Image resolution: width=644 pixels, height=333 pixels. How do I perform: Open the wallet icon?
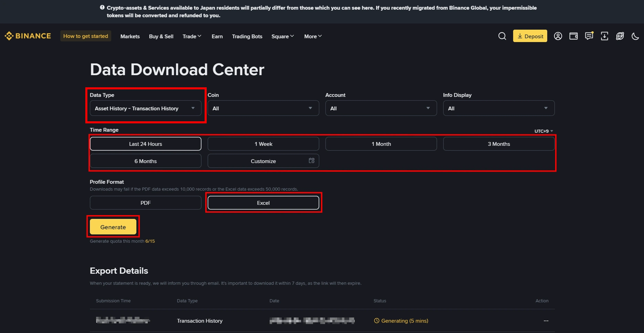click(x=573, y=36)
